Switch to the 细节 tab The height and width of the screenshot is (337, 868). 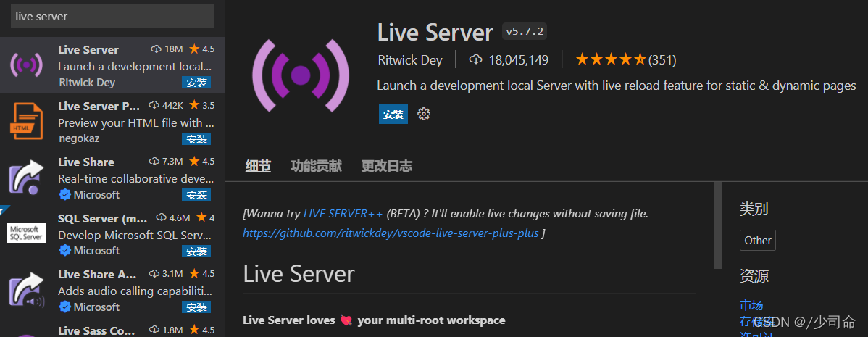pos(258,165)
